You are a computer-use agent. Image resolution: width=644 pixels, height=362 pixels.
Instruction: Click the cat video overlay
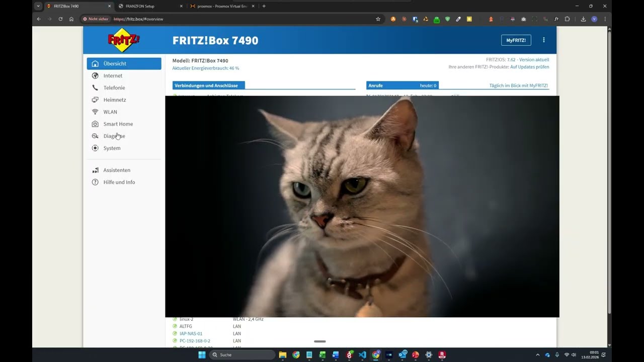click(362, 207)
